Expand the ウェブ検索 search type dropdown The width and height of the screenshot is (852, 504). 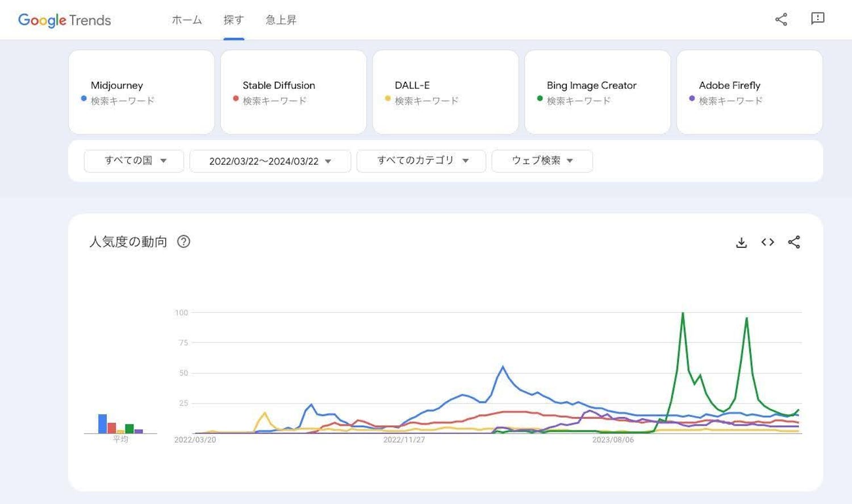tap(542, 161)
